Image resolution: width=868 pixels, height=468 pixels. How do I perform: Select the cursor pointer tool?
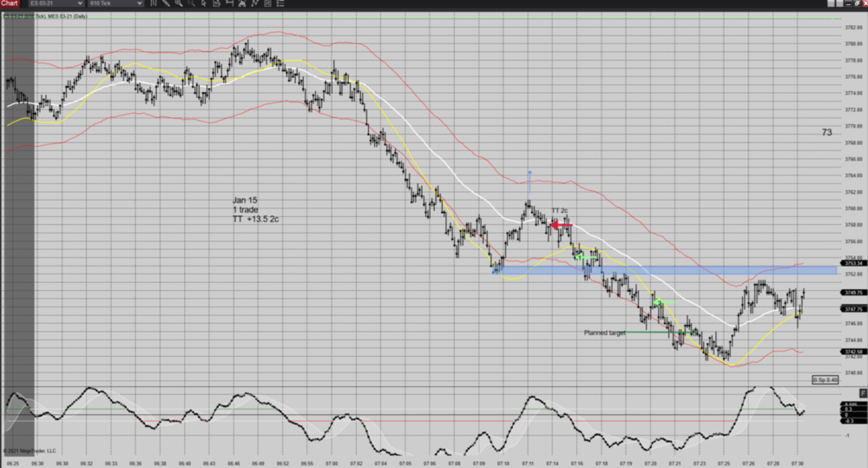(x=204, y=4)
